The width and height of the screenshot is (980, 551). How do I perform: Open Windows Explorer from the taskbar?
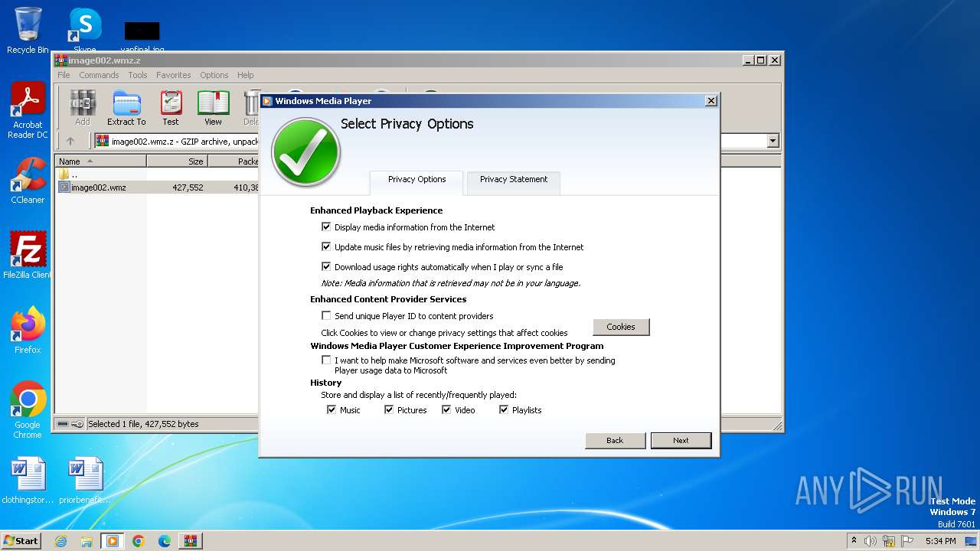pos(87,541)
